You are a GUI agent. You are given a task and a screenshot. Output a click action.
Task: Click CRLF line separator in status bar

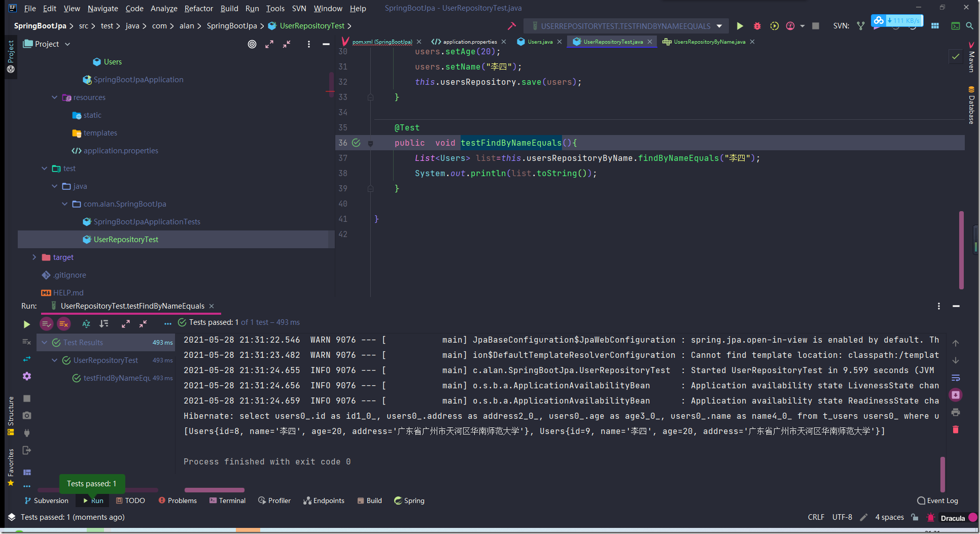(x=816, y=517)
